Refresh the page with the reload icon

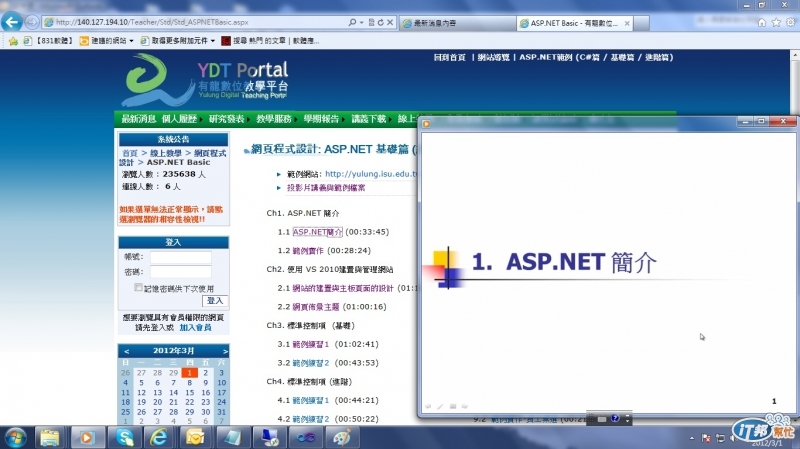click(381, 22)
